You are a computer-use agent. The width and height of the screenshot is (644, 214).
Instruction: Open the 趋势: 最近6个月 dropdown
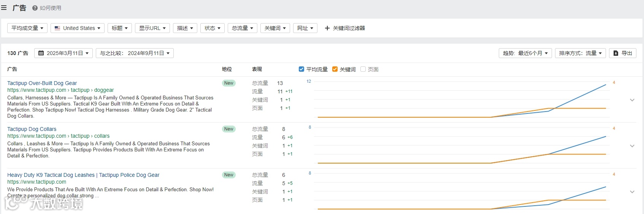tap(525, 53)
